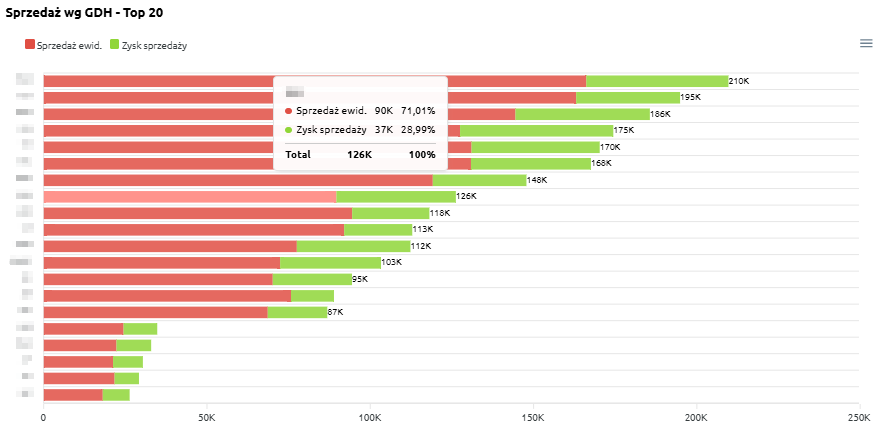Click the red segment of the 95K bar
This screenshot has width=885, height=431.
coord(158,279)
